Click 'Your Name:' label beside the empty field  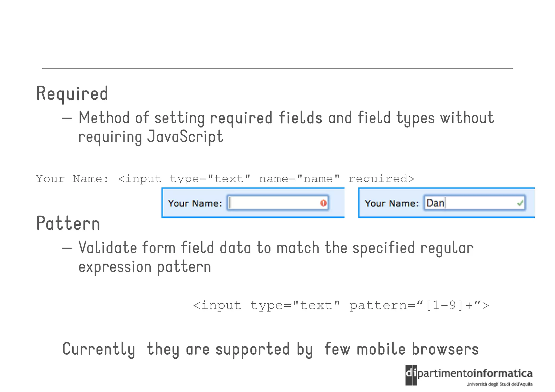click(x=195, y=203)
